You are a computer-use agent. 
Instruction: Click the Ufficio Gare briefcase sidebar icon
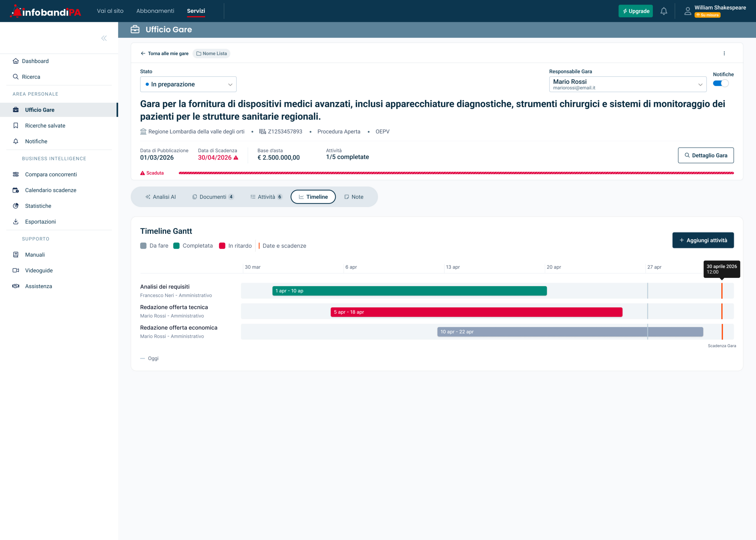16,110
